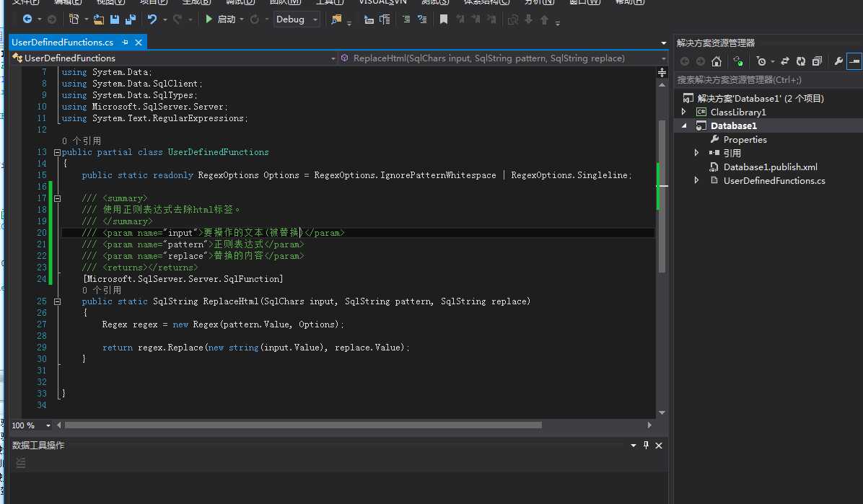
Task: Select the solution 'Database1' root item
Action: pyautogui.click(x=760, y=99)
